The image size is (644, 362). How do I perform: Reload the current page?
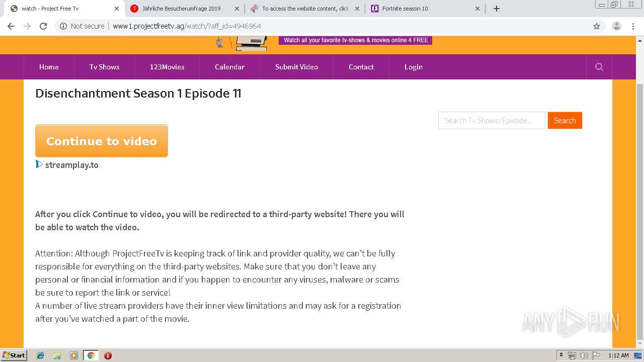point(43,26)
